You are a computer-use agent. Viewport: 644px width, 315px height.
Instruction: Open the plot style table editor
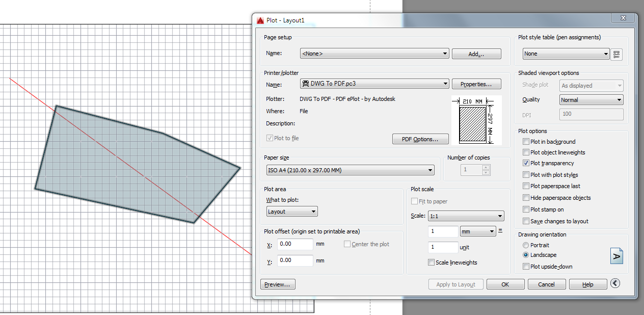(616, 54)
